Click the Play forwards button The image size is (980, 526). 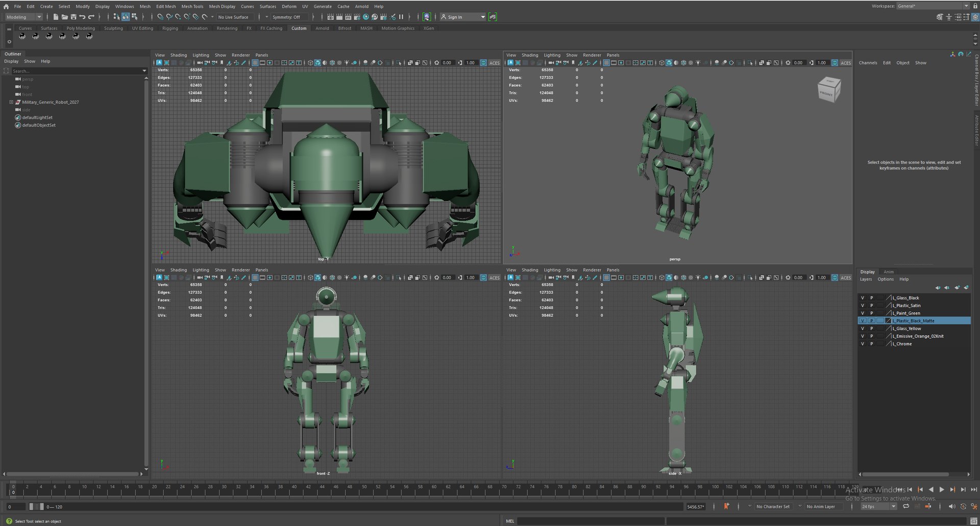pyautogui.click(x=942, y=489)
